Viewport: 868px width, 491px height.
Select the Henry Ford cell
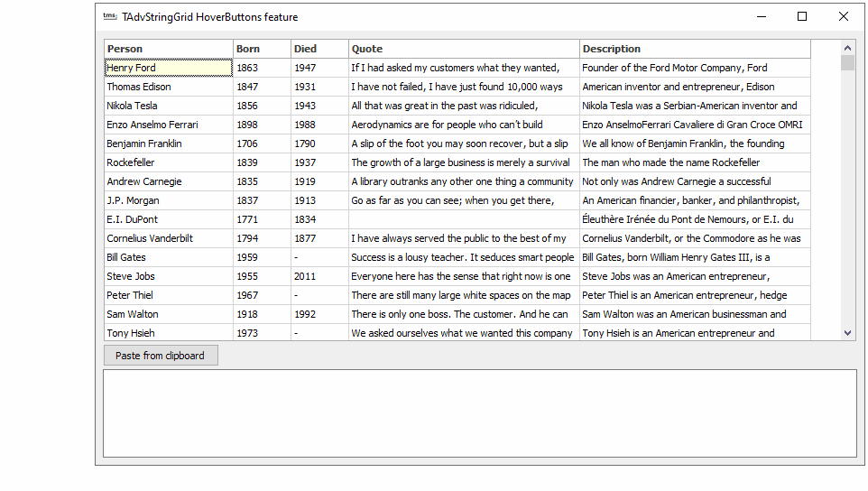(x=169, y=68)
